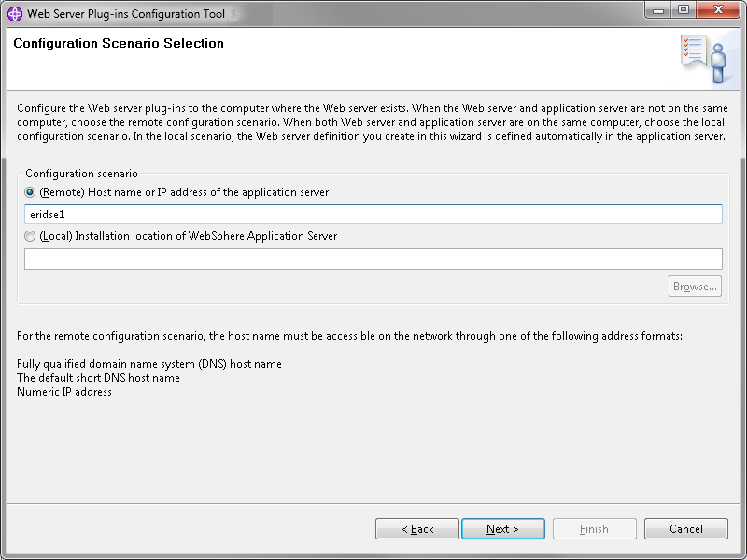Proceed with the Next > button
Screen dimensions: 747x560
503,529
